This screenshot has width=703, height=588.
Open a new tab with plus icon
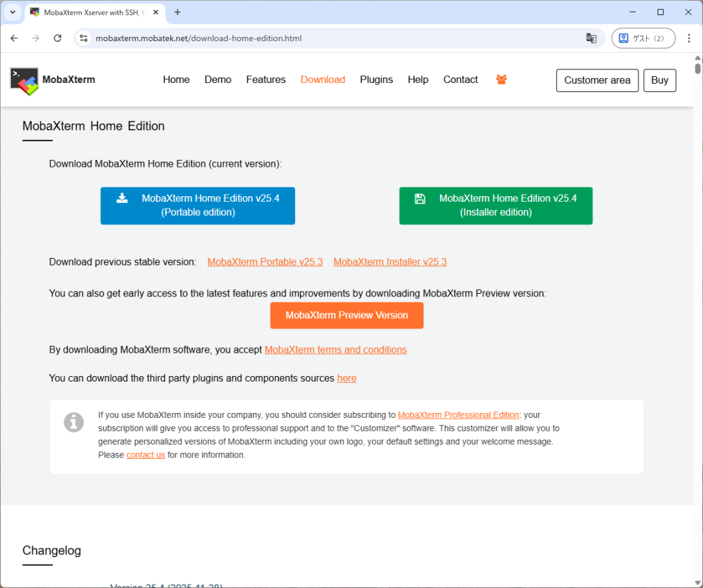[178, 12]
